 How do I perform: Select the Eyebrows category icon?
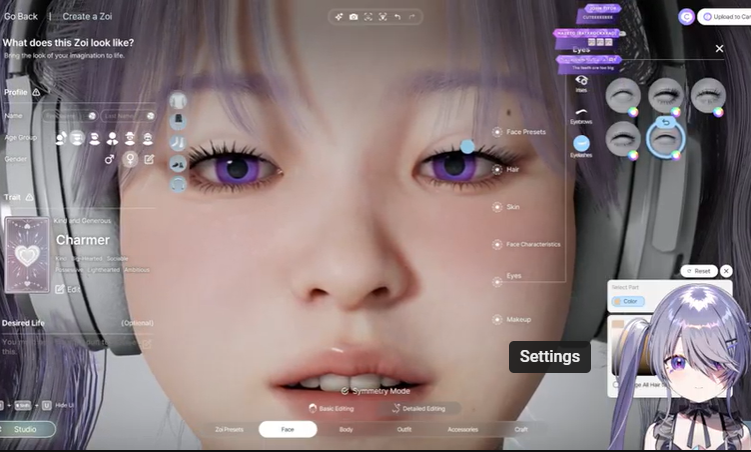pyautogui.click(x=581, y=114)
